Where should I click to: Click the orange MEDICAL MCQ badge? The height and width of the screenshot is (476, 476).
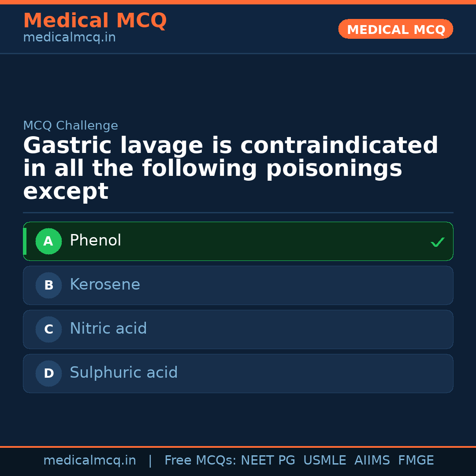395,29
